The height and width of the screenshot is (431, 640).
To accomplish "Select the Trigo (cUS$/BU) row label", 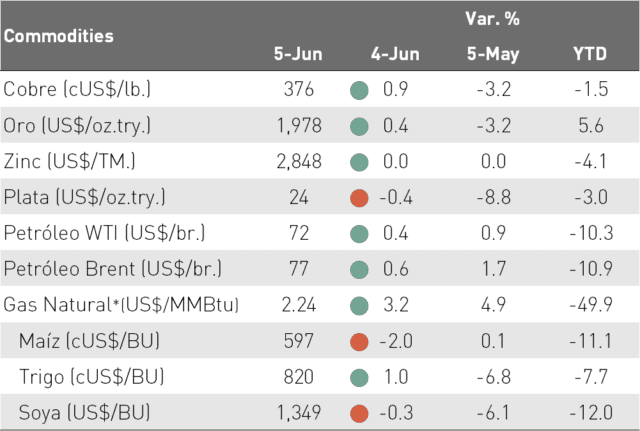I will (x=91, y=377).
